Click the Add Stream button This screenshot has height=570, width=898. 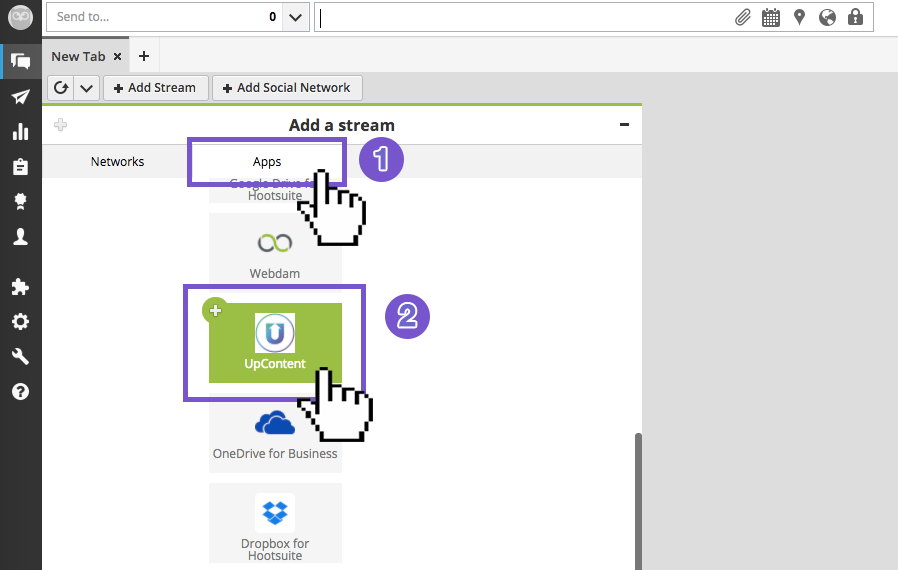click(155, 88)
